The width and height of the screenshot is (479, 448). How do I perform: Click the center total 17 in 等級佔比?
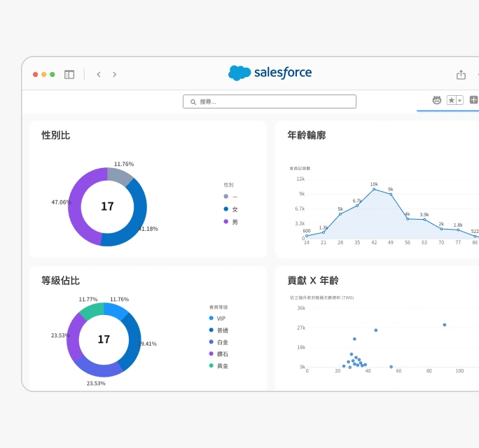pos(104,339)
